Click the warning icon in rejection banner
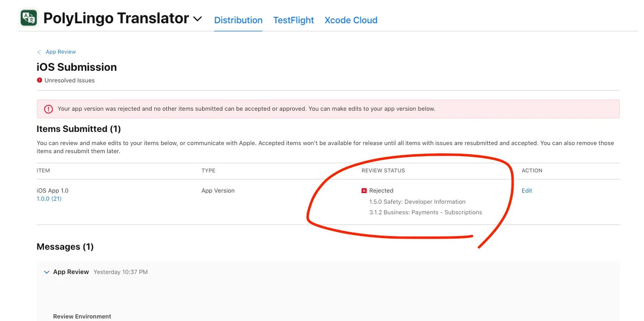Viewport: 644px width, 321px height. point(49,109)
